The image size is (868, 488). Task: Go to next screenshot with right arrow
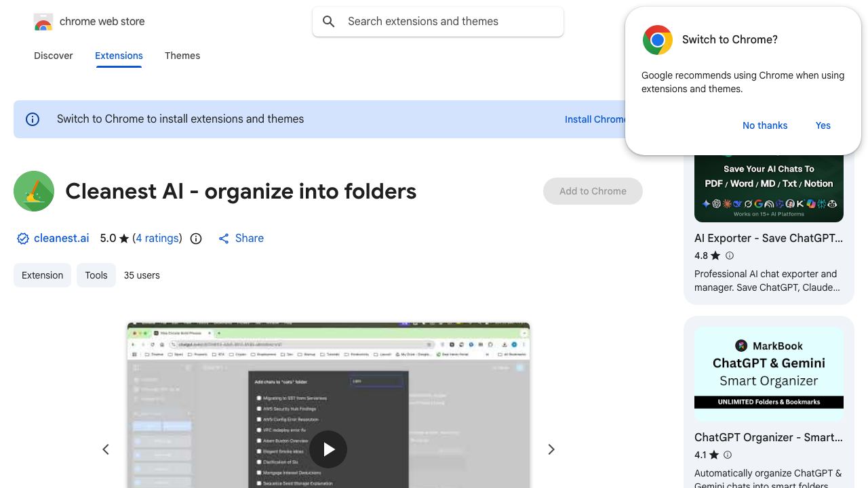551,449
